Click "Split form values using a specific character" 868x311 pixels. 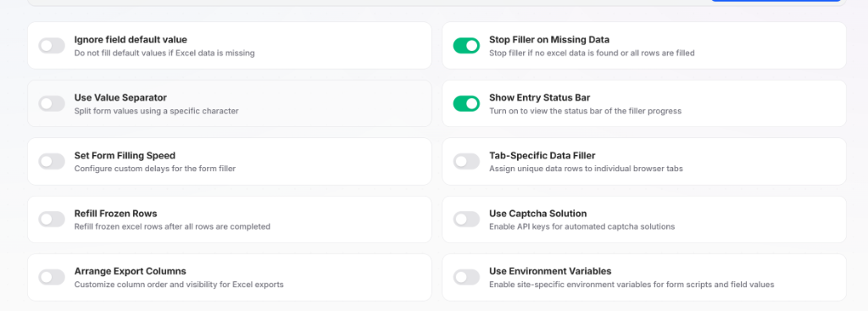[157, 111]
